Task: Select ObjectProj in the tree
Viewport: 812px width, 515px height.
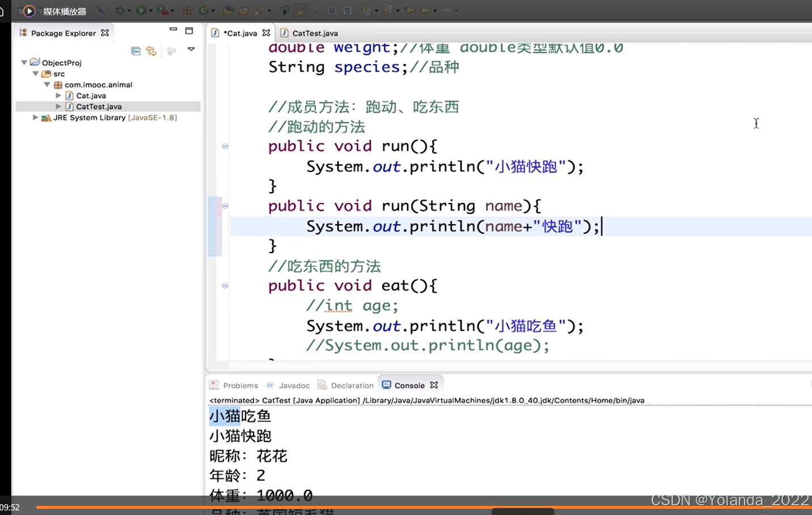Action: [x=61, y=62]
